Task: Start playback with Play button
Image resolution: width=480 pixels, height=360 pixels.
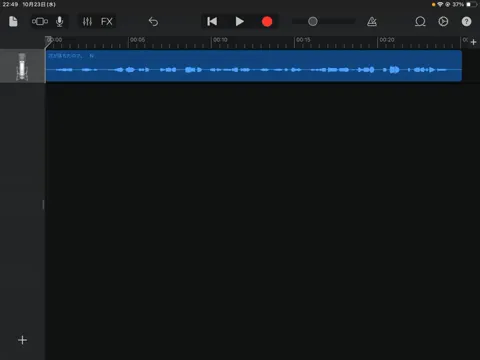Action: pos(239,22)
